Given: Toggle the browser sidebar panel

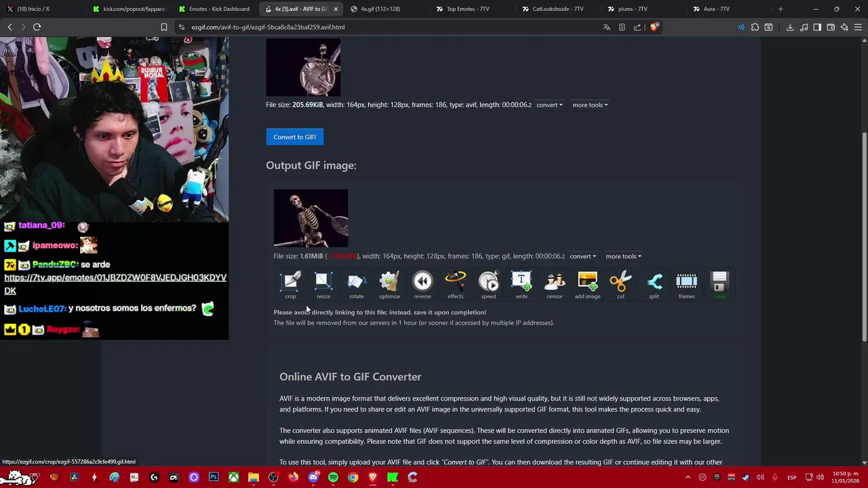Looking at the screenshot, I should click(817, 27).
